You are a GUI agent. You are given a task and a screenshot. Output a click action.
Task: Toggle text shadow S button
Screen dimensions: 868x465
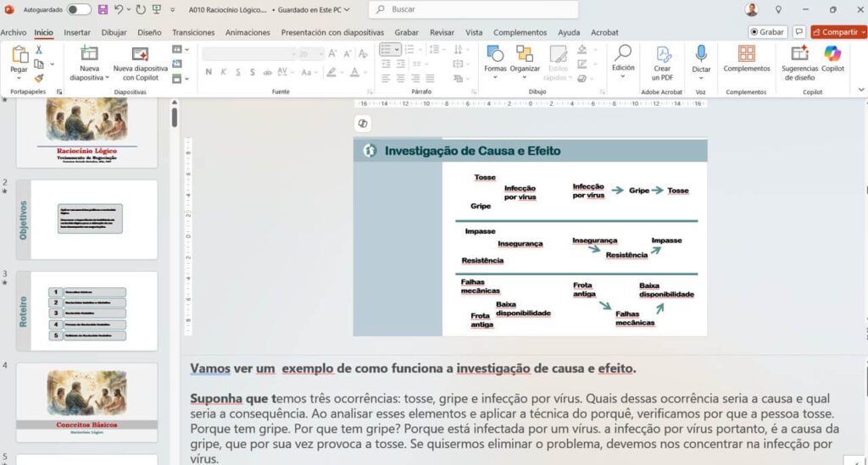tap(253, 72)
